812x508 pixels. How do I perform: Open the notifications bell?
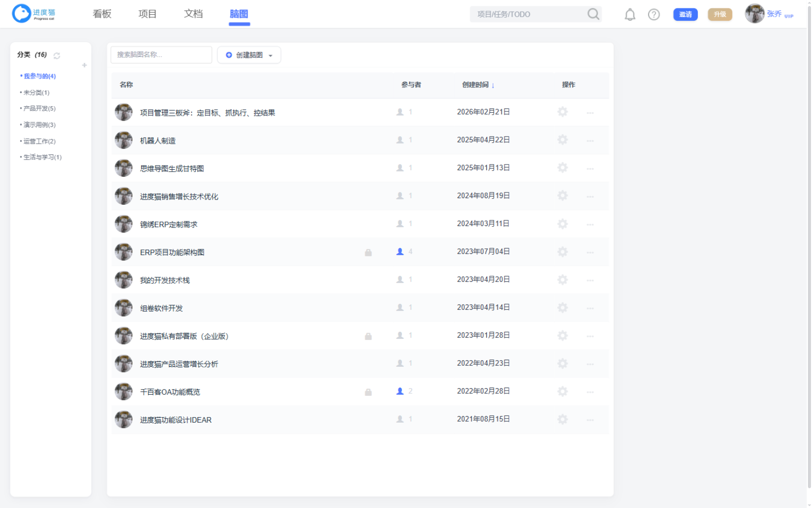coord(630,15)
